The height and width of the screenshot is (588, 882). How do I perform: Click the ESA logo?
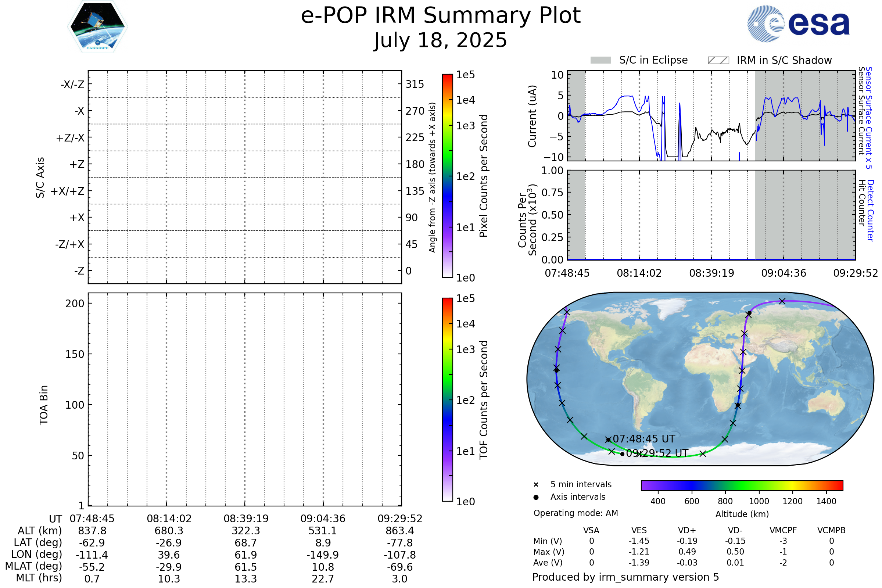tap(798, 24)
